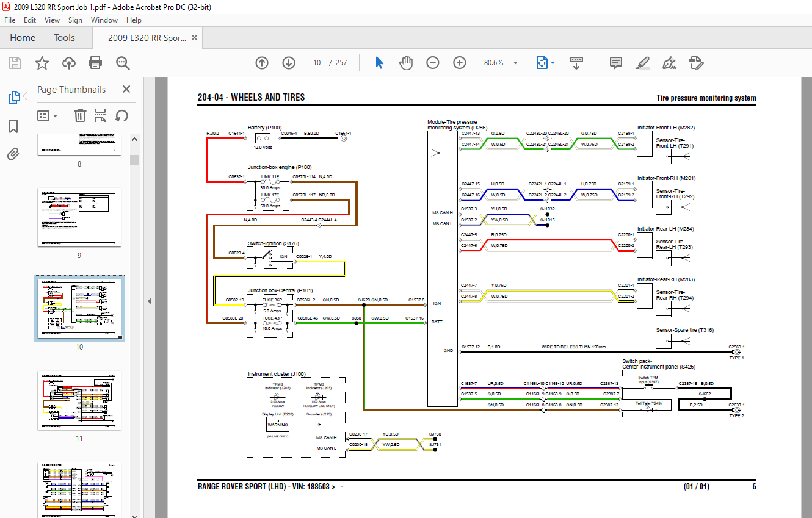The image size is (812, 518).
Task: Click the page number input field
Action: [x=317, y=63]
